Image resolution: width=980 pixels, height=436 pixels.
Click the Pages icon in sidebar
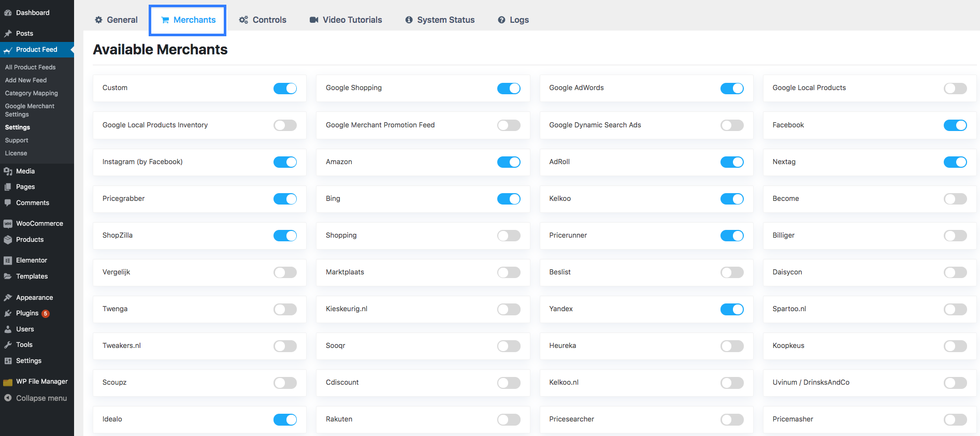[8, 187]
